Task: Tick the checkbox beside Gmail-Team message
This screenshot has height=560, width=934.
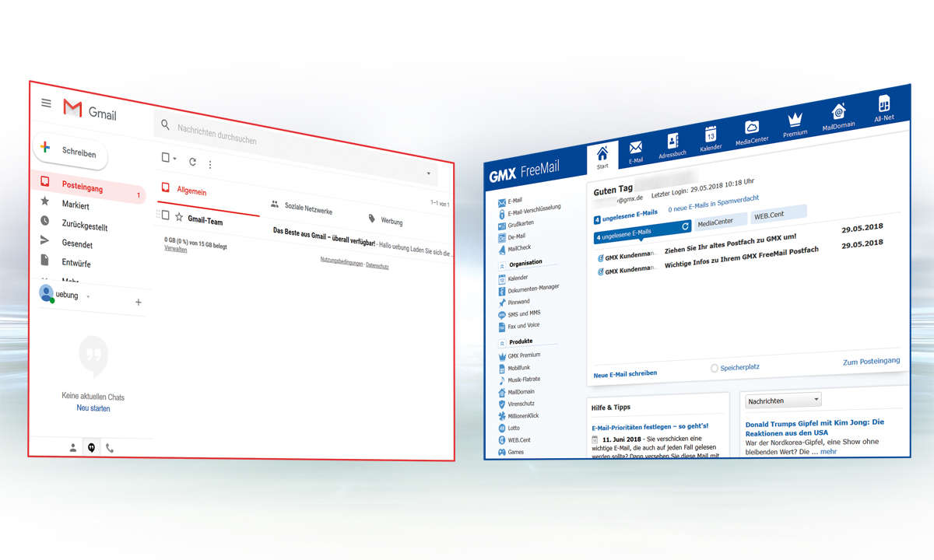Action: 165,215
